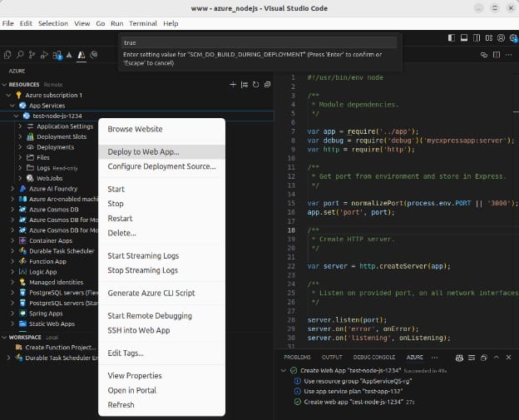Select Start Remote Debugging

161,316
